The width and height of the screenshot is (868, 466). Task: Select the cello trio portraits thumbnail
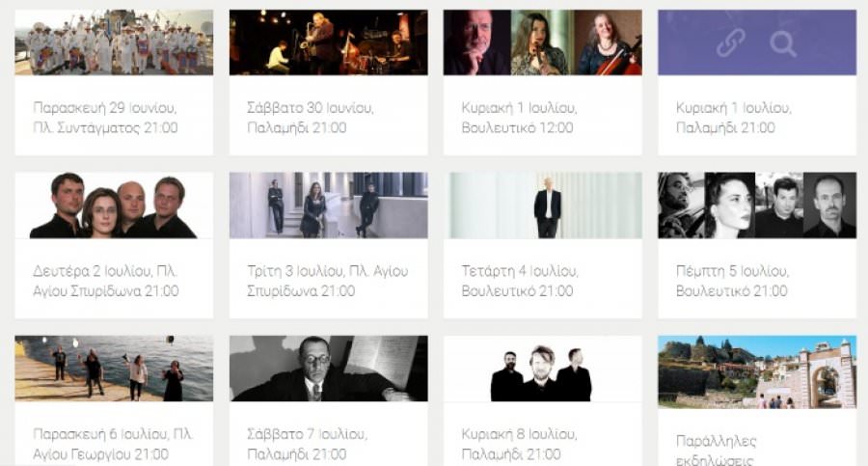(542, 42)
